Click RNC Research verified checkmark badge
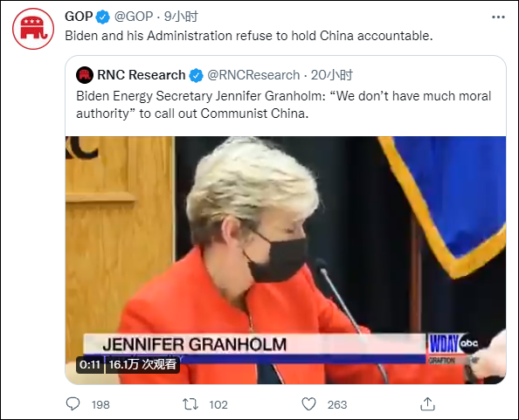Image resolution: width=519 pixels, height=420 pixels. click(196, 75)
